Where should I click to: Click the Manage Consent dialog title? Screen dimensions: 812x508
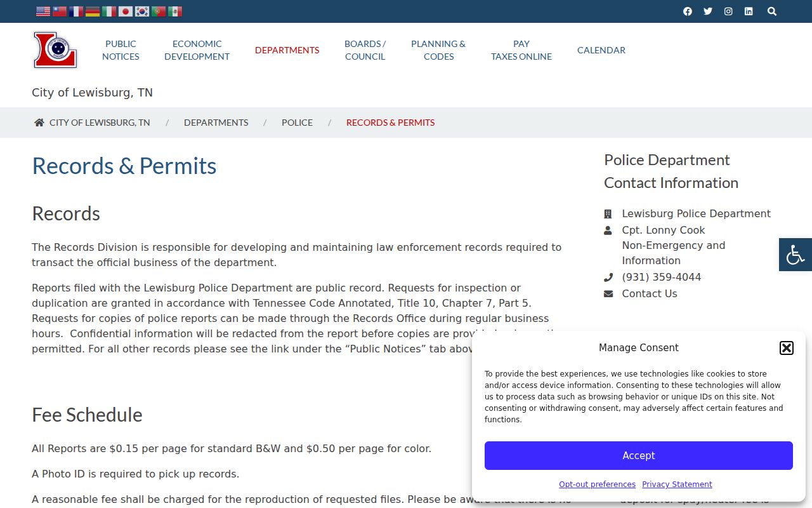639,348
